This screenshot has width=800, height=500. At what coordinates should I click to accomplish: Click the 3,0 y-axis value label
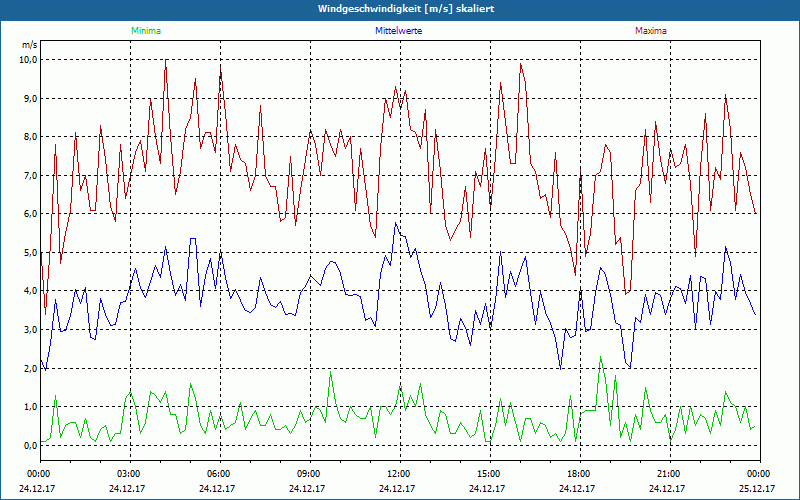[28, 330]
